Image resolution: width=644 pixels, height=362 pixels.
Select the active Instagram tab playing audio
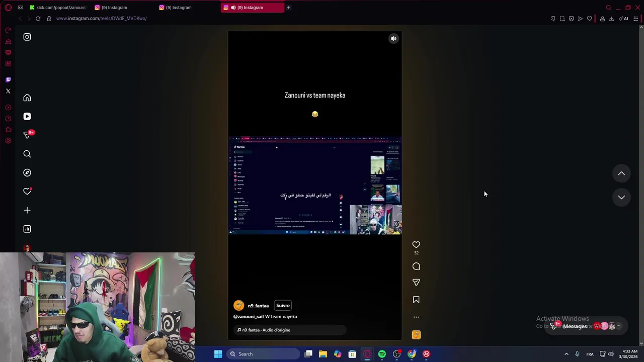pos(252,8)
